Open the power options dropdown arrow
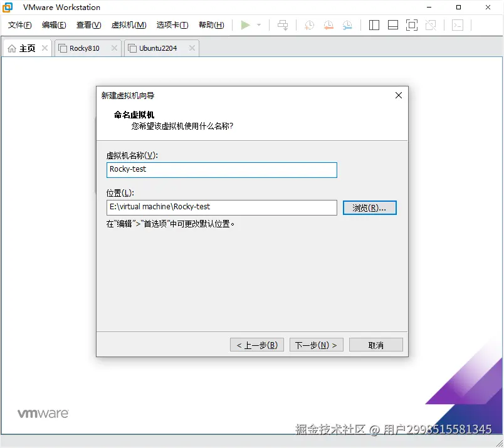The image size is (504, 448). click(259, 24)
